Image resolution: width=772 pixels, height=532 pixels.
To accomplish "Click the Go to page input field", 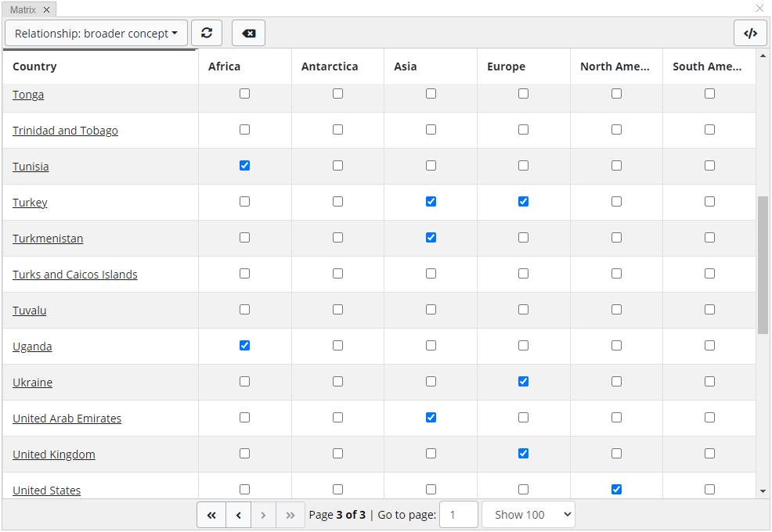I will [458, 515].
